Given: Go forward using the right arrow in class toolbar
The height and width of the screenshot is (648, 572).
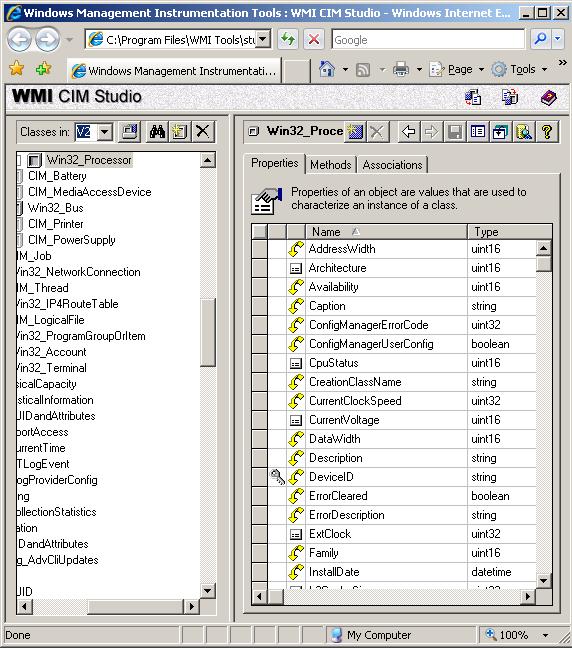Looking at the screenshot, I should [x=431, y=132].
